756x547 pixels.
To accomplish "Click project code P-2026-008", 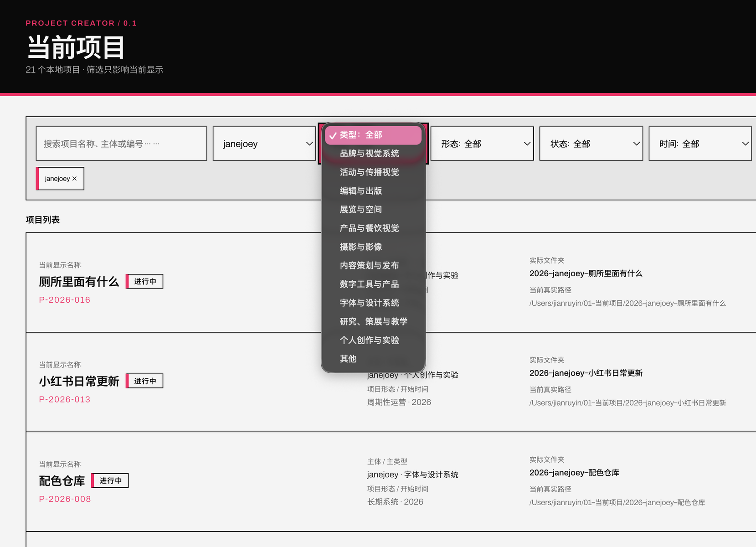I will [65, 499].
